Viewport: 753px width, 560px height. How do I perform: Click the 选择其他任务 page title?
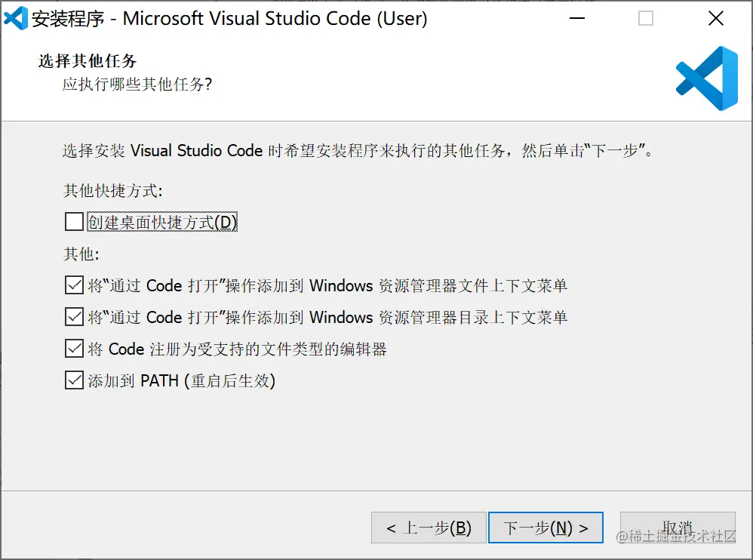point(88,61)
